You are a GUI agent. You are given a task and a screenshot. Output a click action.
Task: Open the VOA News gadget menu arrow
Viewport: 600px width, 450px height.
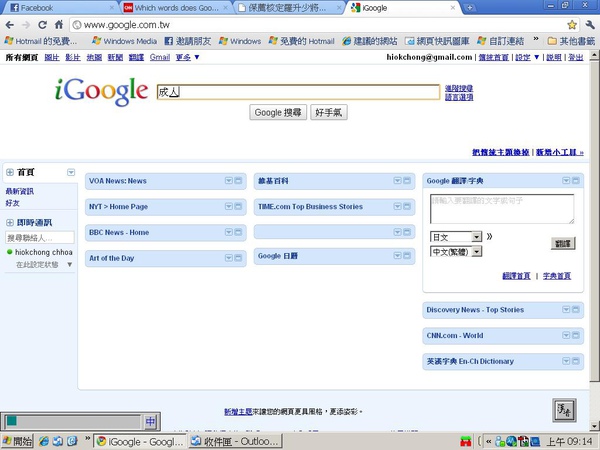pyautogui.click(x=229, y=181)
